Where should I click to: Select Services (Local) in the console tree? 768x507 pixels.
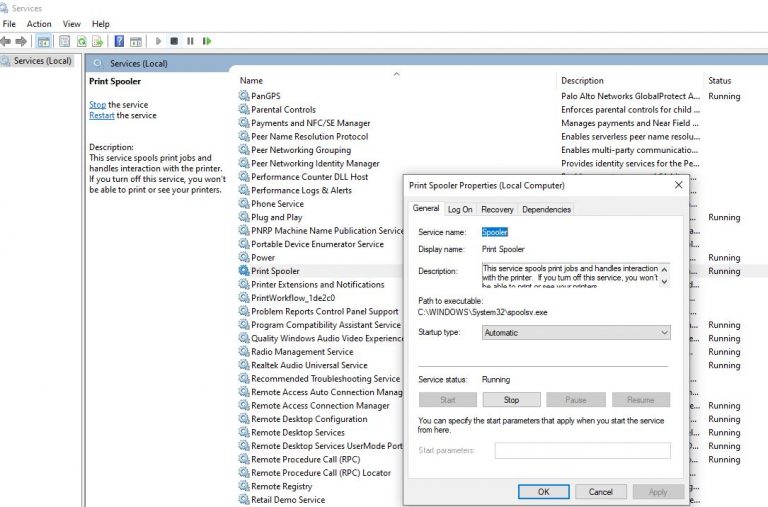tap(42, 61)
